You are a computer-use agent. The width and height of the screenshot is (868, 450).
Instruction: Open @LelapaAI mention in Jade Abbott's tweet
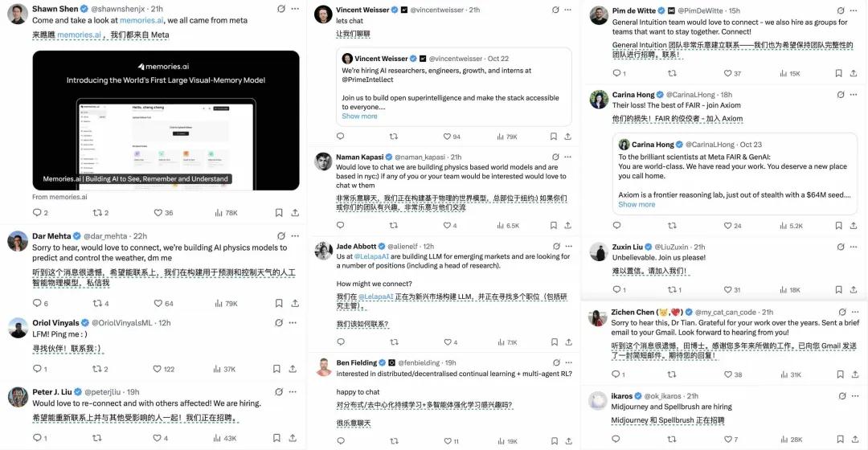coord(371,257)
